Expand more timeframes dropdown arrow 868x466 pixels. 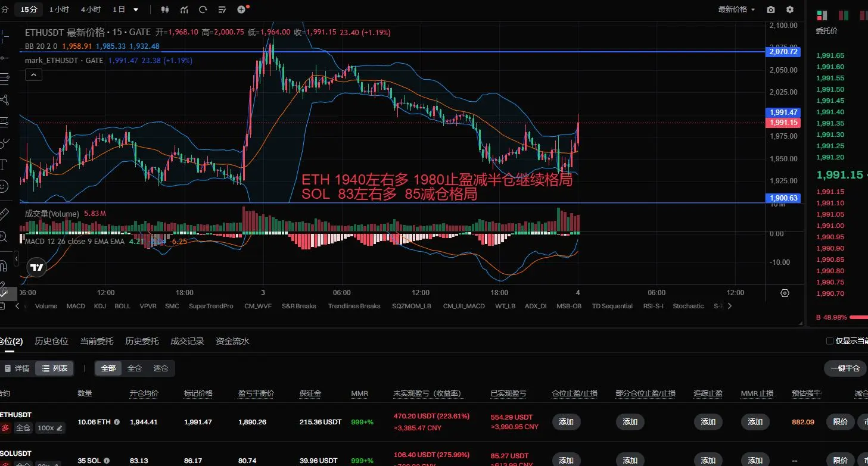(x=136, y=10)
